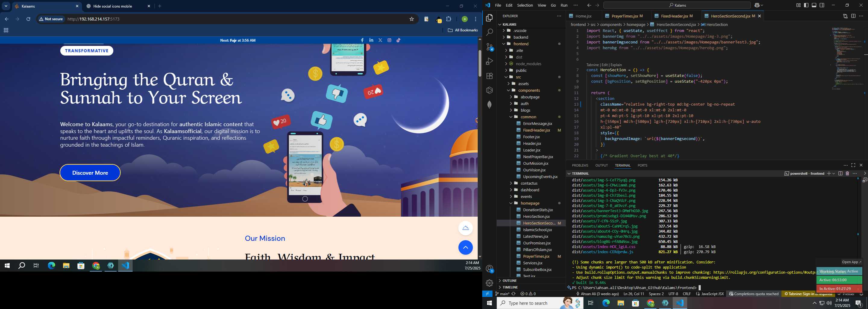Kill the terminal with the trash icon
The width and height of the screenshot is (868, 309).
pyautogui.click(x=848, y=174)
